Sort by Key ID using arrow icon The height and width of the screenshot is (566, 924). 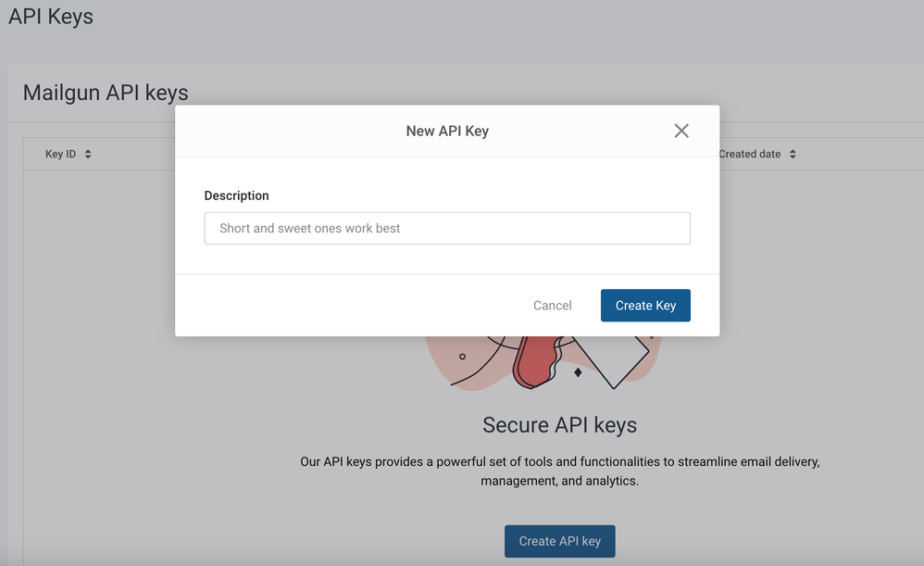[x=88, y=154]
